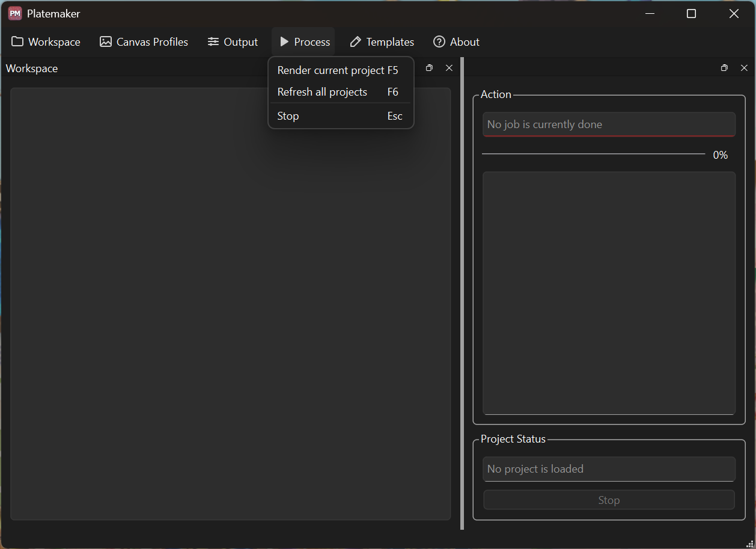Undock the right-side Action panel
The image size is (756, 549).
click(x=724, y=68)
